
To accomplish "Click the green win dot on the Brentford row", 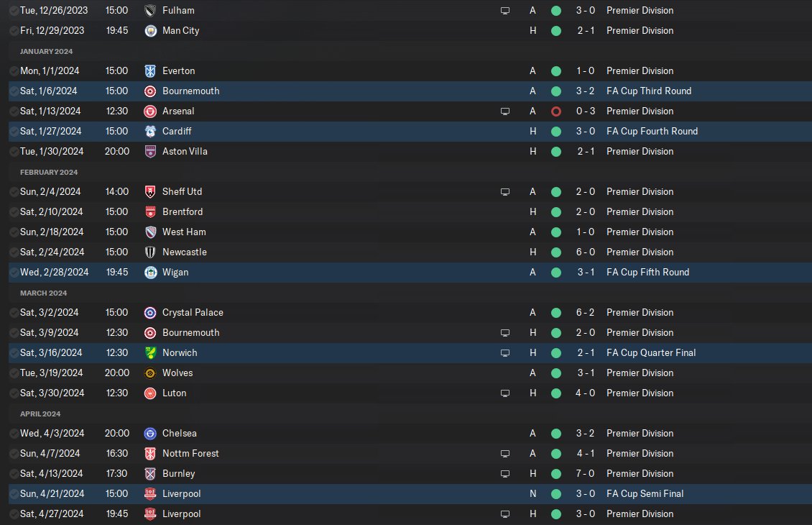I will (556, 212).
